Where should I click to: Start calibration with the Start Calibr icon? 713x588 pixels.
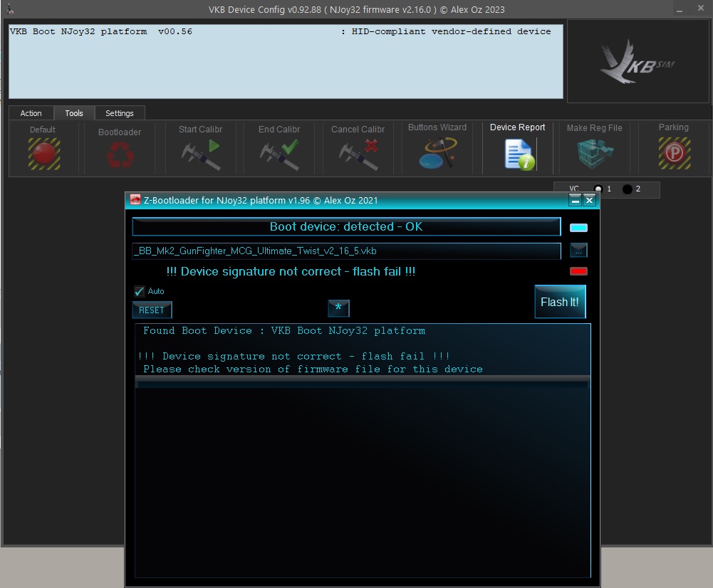[x=200, y=154]
